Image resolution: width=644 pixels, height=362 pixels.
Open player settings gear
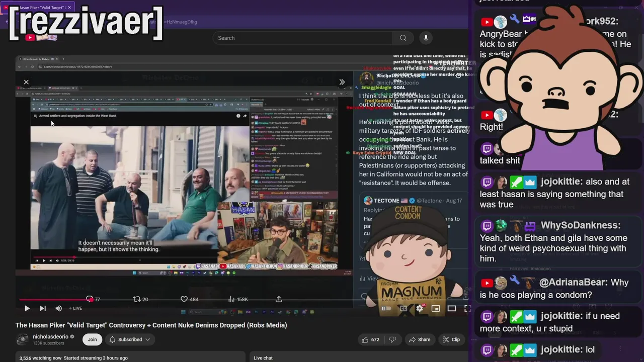pos(419,308)
